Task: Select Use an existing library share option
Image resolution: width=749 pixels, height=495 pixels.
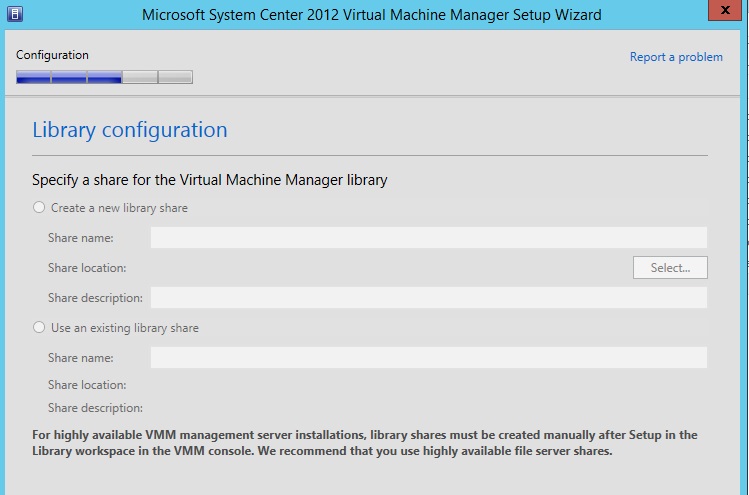Action: (x=40, y=327)
